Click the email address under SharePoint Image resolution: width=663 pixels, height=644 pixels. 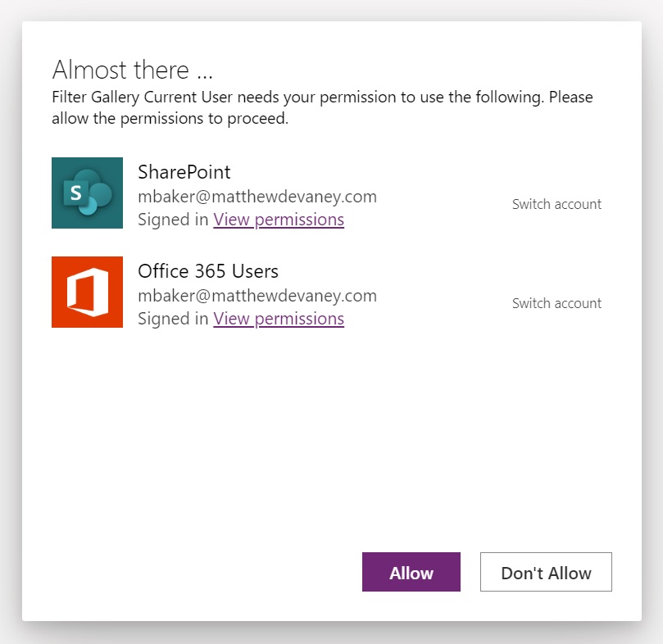257,196
